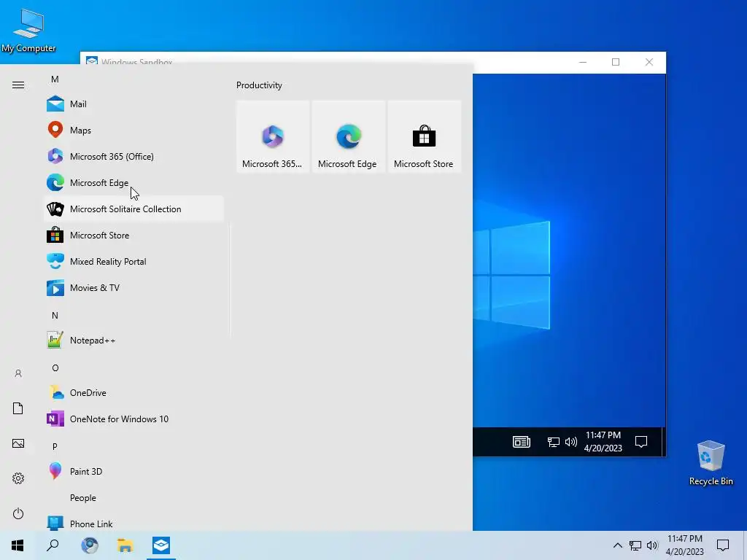747x560 pixels.
Task: Open File Explorer from the taskbar
Action: click(125, 545)
